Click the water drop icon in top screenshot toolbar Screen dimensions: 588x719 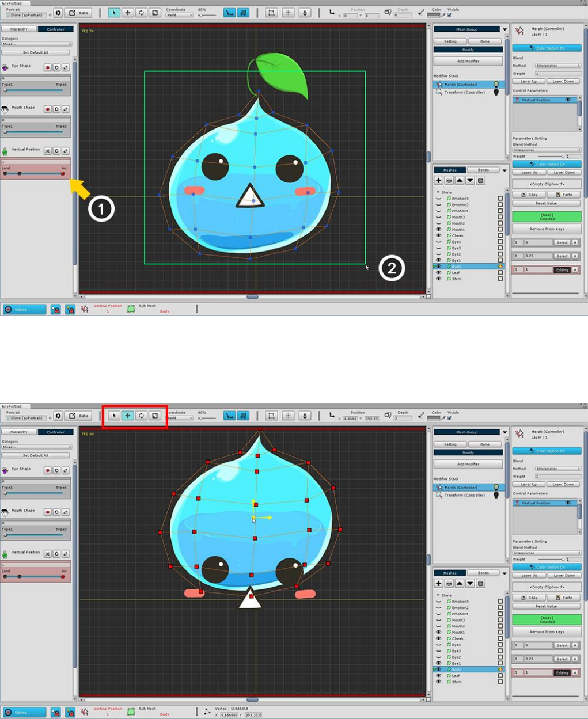305,13
